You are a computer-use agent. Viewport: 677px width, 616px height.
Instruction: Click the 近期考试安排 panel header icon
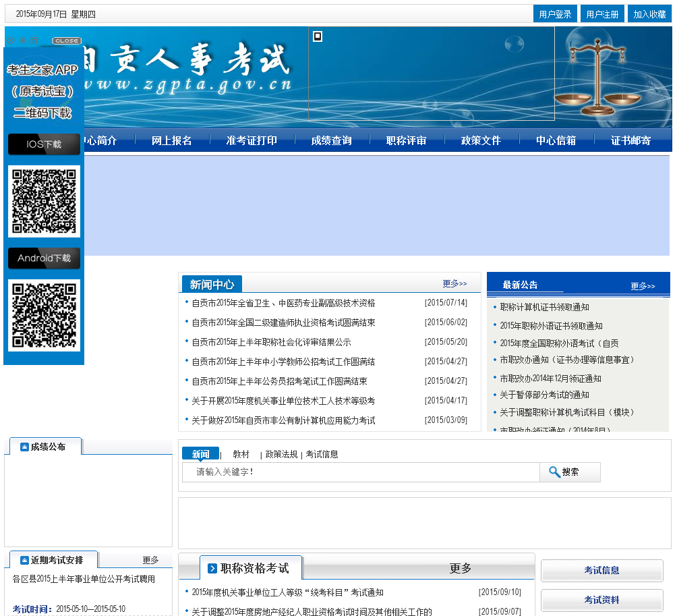point(25,560)
